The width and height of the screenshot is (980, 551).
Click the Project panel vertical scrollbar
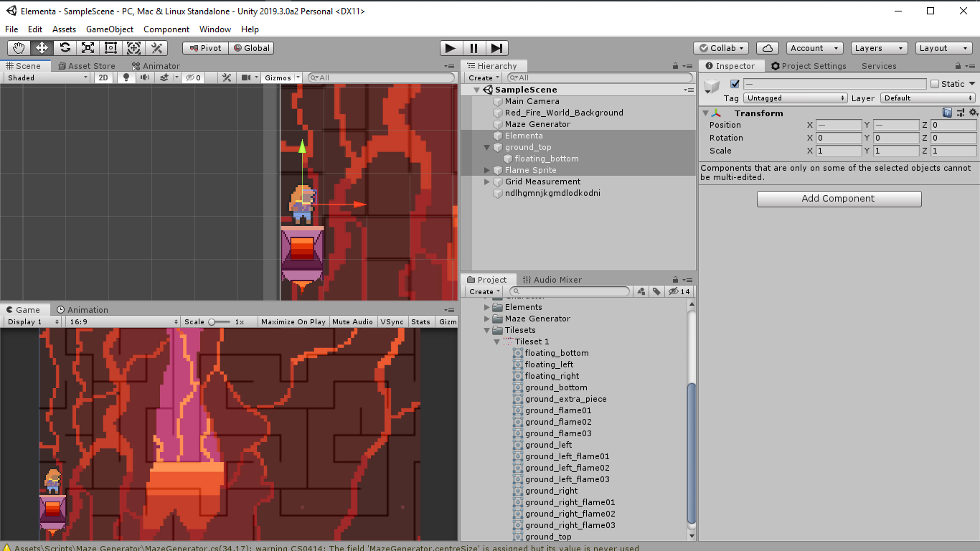(x=692, y=453)
